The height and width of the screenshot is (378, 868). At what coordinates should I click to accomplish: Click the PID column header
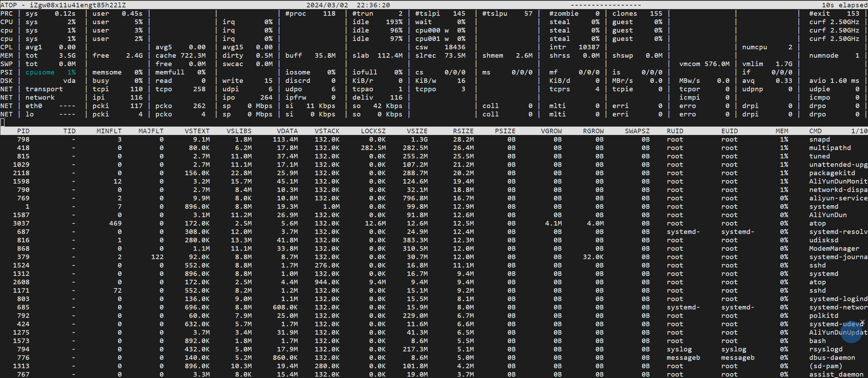coord(23,131)
